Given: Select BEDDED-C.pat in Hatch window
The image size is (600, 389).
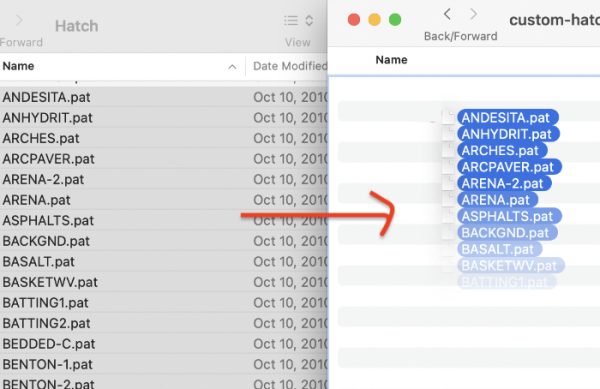Looking at the screenshot, I should click(49, 344).
